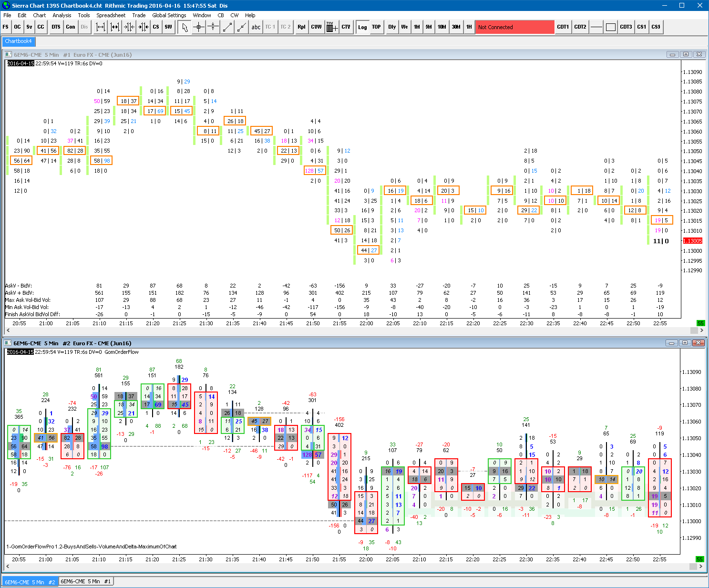Switch to 30M timeframe
Image resolution: width=709 pixels, height=588 pixels.
(x=456, y=27)
